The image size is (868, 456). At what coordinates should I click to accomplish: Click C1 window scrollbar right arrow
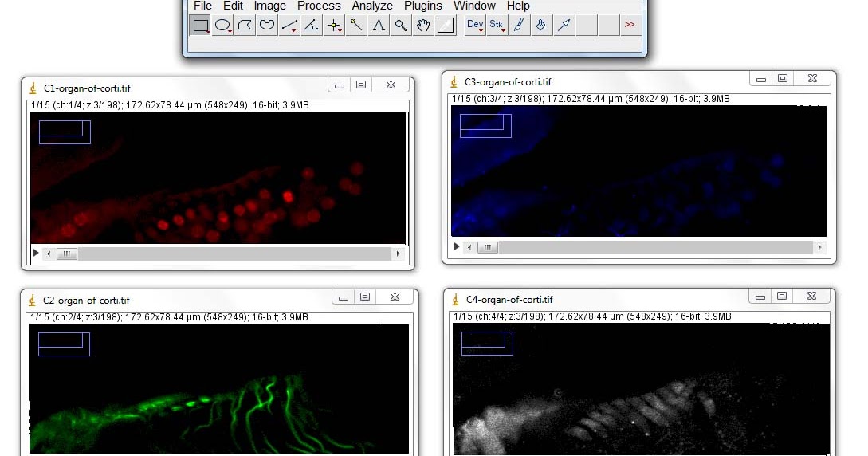click(398, 254)
